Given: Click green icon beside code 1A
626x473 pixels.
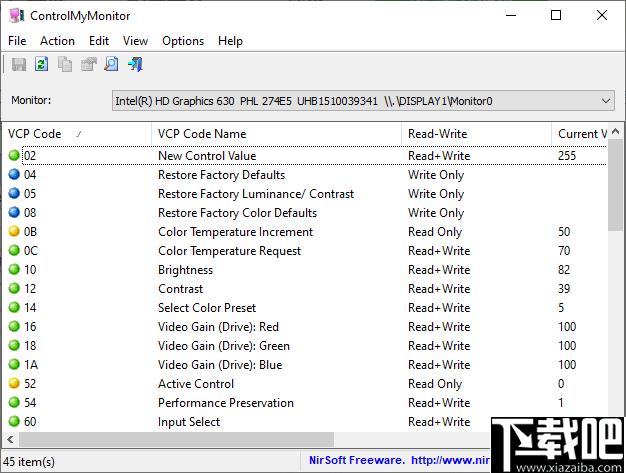Looking at the screenshot, I should pyautogui.click(x=14, y=364).
